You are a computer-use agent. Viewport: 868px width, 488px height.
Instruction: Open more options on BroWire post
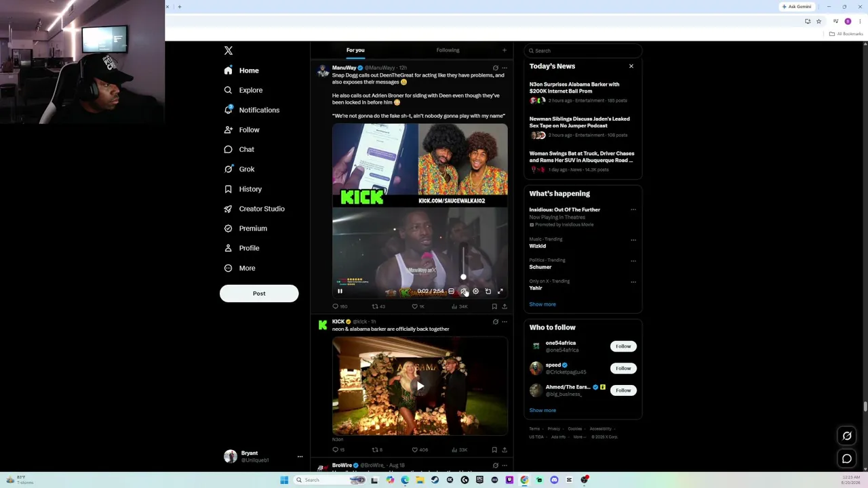504,466
